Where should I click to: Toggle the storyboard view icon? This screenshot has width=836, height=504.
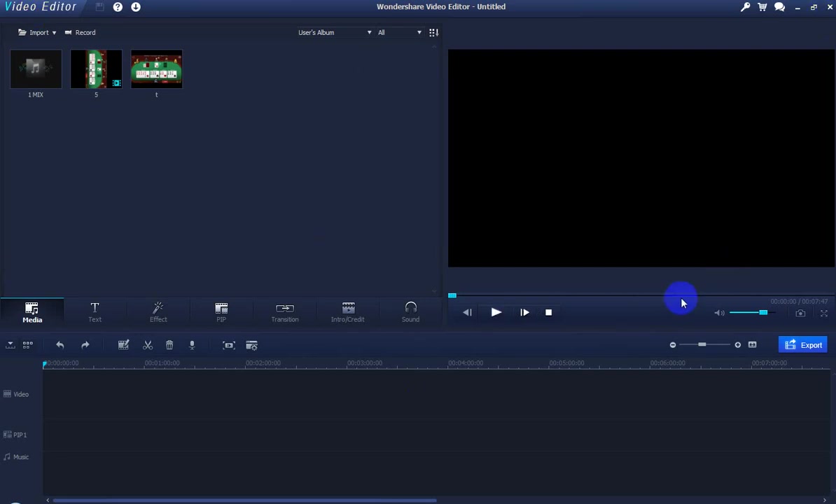pyautogui.click(x=28, y=345)
